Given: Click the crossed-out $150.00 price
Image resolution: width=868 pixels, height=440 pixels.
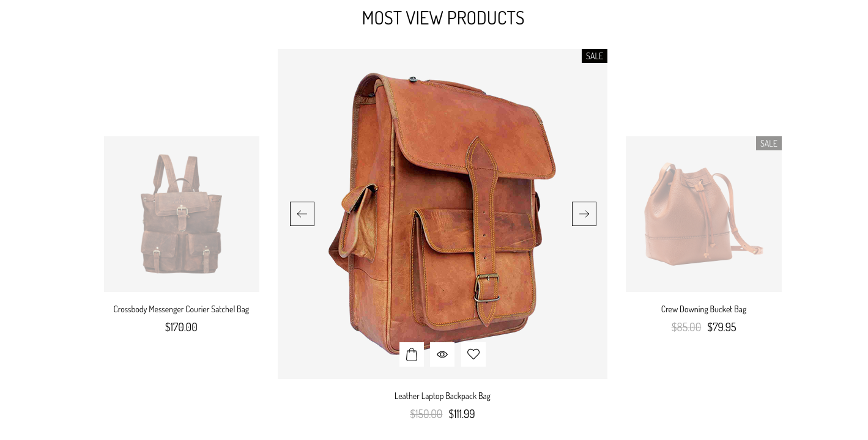Looking at the screenshot, I should tap(426, 414).
